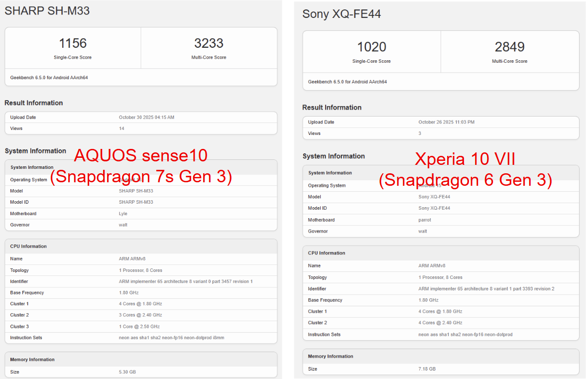Click the identifier value with part 3393
The height and width of the screenshot is (379, 588).
tap(486, 289)
